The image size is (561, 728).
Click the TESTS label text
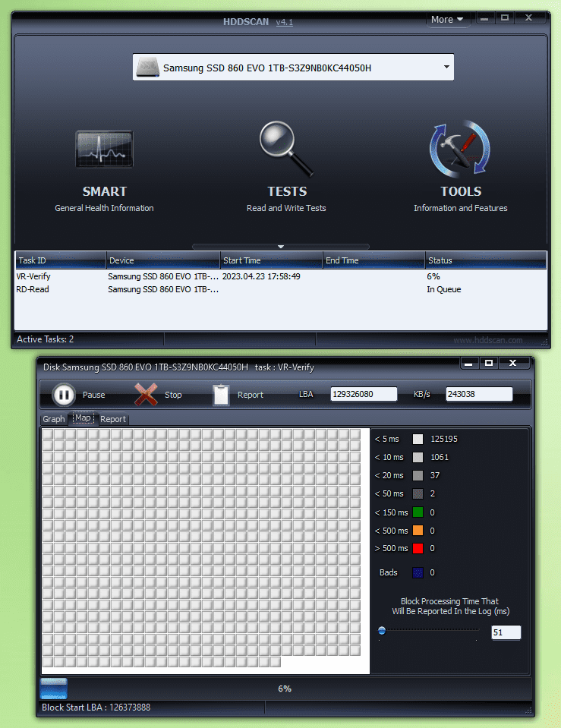(287, 191)
